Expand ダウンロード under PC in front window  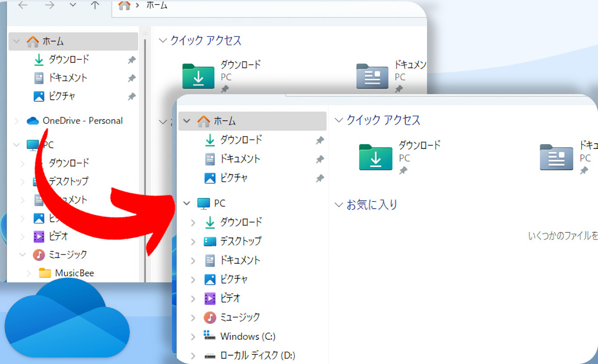click(193, 223)
